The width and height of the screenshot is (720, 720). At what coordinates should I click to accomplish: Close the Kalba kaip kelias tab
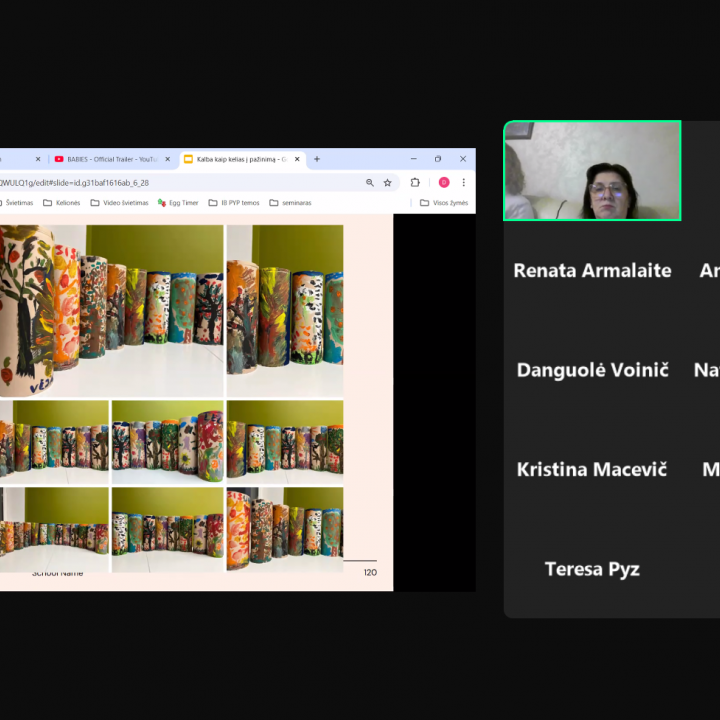297,159
